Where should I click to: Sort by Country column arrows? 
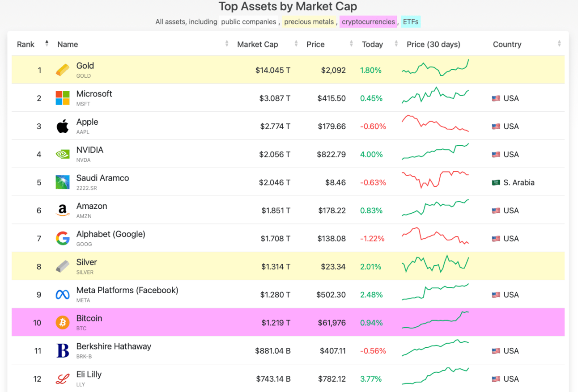click(x=559, y=44)
